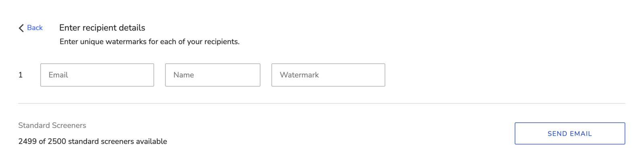Image resolution: width=644 pixels, height=161 pixels.
Task: Click the unique watermarks instruction text
Action: point(149,42)
